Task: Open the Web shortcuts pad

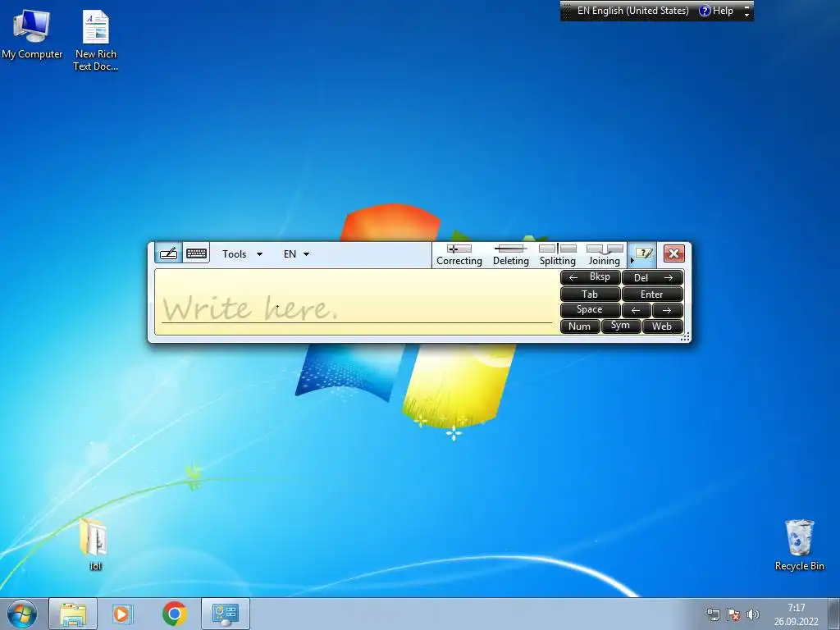Action: (662, 326)
